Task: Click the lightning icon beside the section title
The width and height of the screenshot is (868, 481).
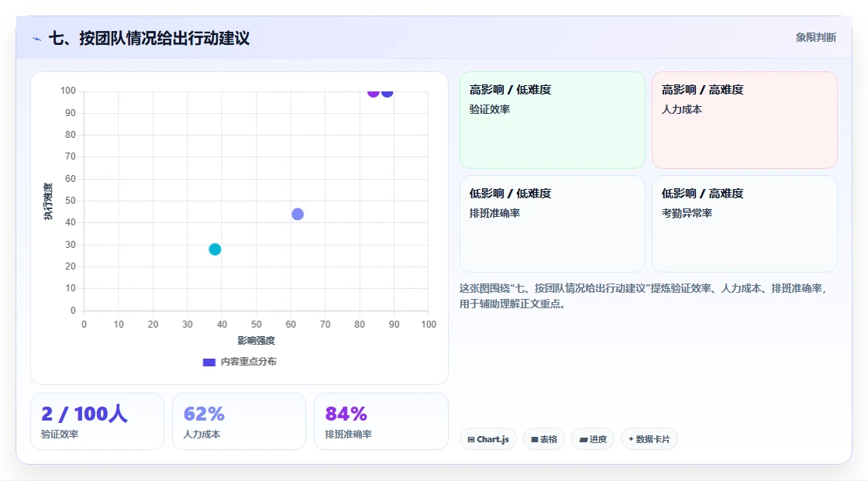Action: 37,39
